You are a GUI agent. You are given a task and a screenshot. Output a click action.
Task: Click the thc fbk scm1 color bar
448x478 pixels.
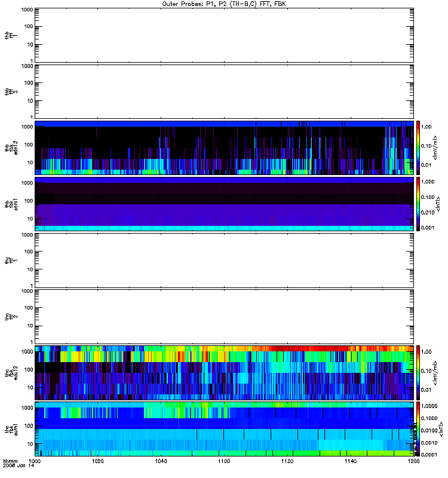(x=418, y=429)
